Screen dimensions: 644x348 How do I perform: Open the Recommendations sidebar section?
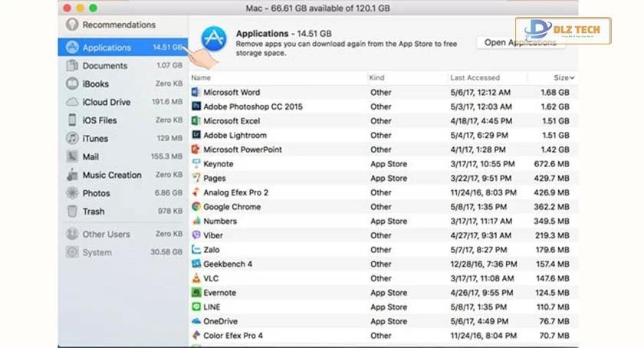click(x=118, y=25)
